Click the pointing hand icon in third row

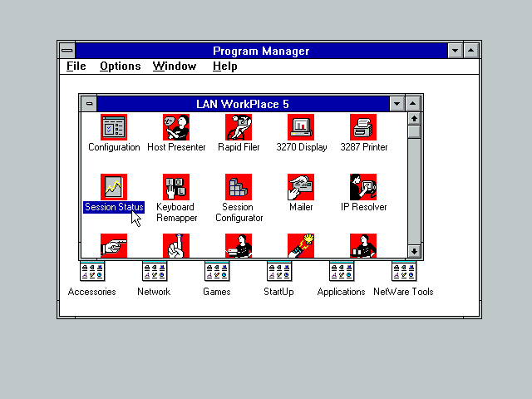[x=114, y=246]
